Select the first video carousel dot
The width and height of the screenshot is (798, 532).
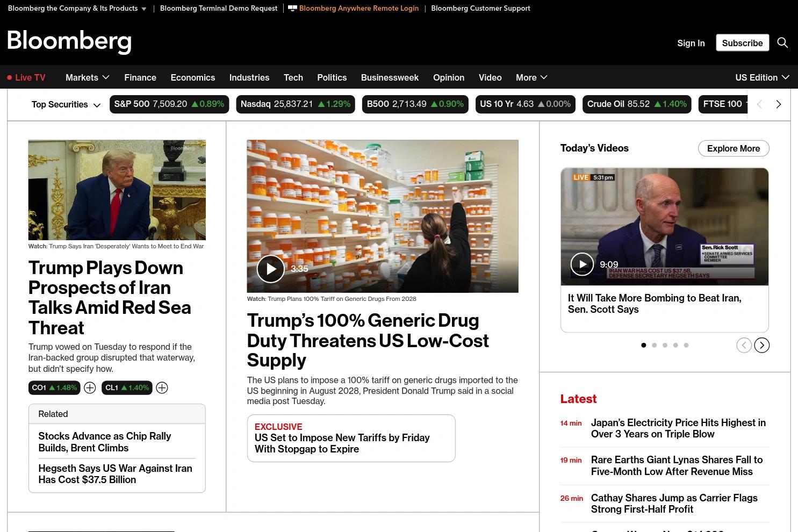(x=644, y=345)
